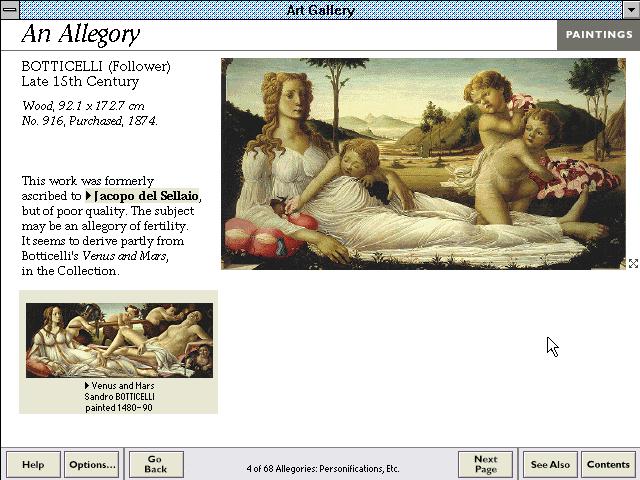Open the Help button

coord(33,464)
